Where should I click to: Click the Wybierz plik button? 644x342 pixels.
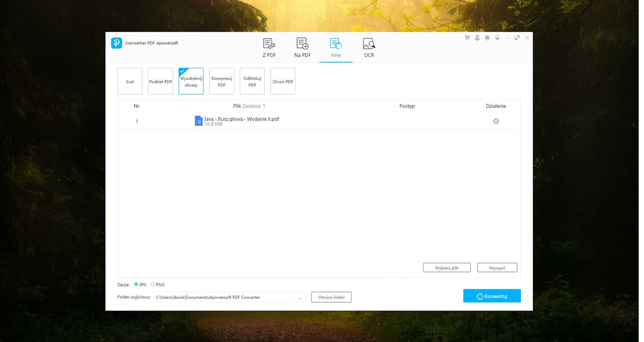click(x=447, y=268)
